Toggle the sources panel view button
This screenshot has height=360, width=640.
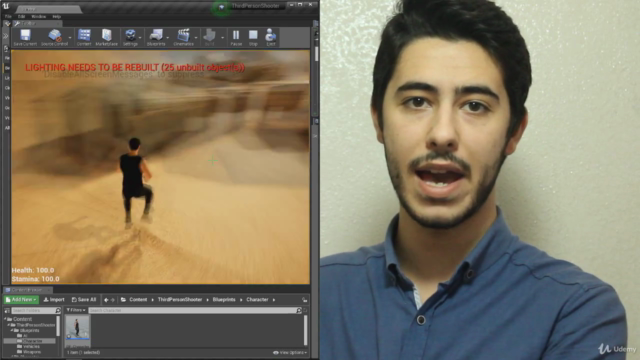point(7,311)
